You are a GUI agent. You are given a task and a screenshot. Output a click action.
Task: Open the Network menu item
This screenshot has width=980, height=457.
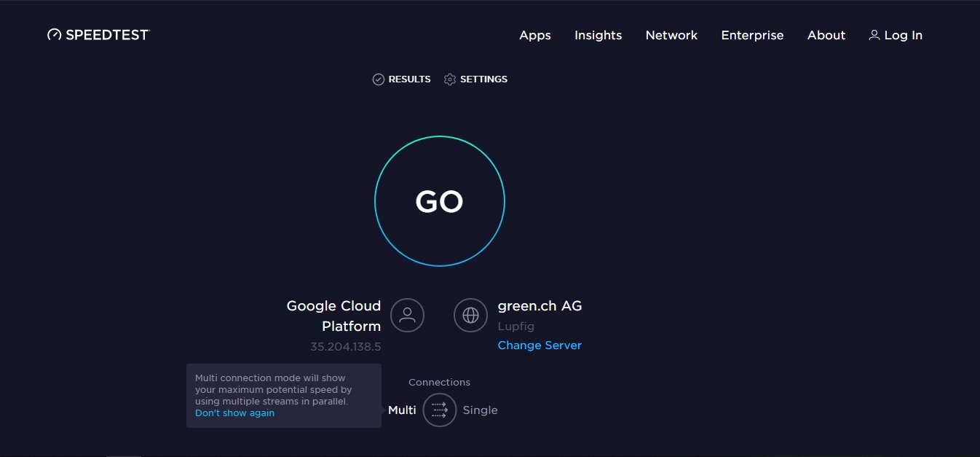click(x=672, y=35)
